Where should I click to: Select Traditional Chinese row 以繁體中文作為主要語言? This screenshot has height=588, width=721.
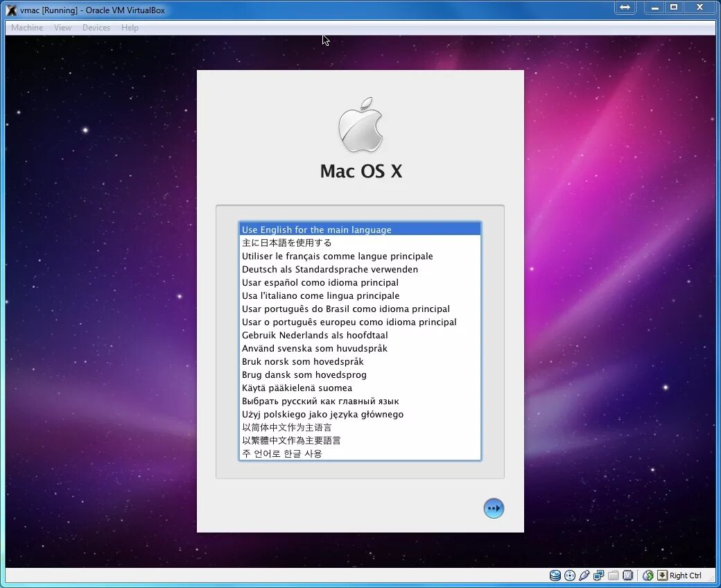[360, 440]
